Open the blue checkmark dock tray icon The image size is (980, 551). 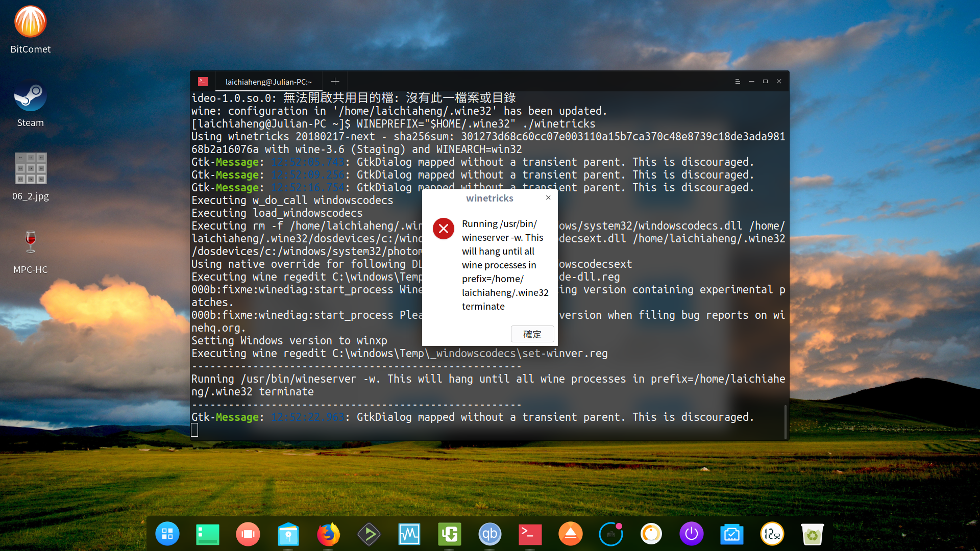[x=732, y=534]
